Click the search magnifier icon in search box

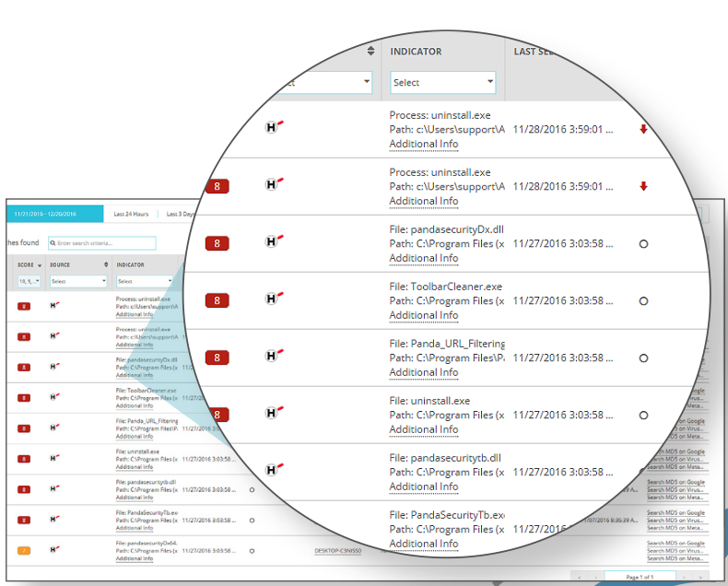pos(53,243)
